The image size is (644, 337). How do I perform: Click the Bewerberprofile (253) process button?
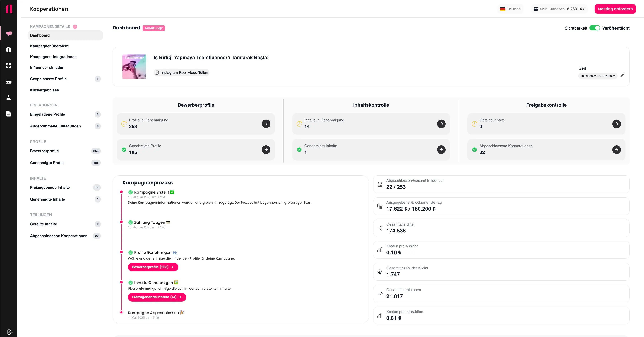tap(153, 267)
